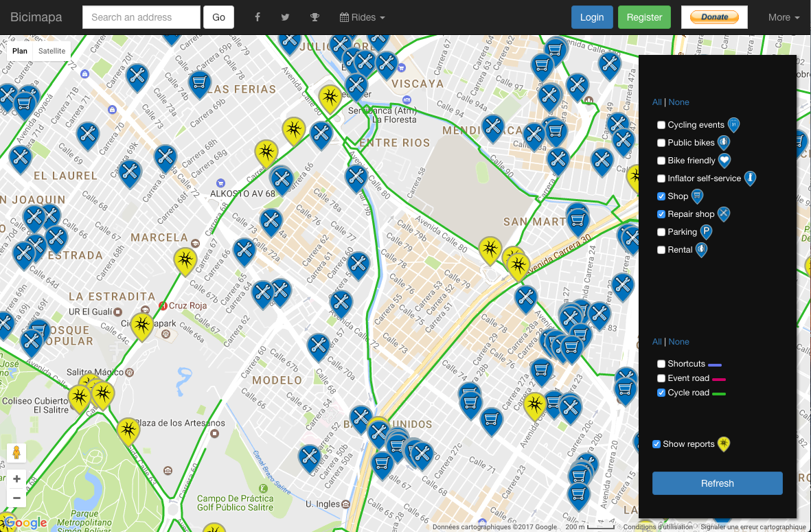Click the PayPal Donate button
Screen dimensions: 811x532
click(x=714, y=17)
